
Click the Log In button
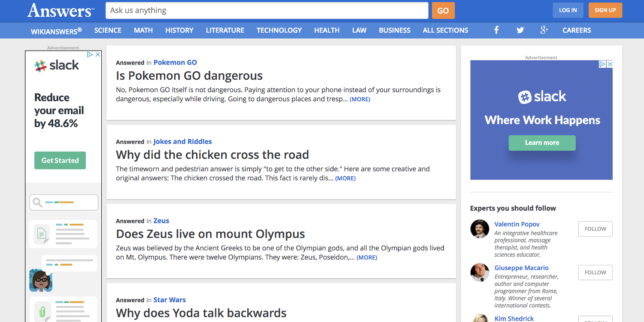tap(568, 10)
